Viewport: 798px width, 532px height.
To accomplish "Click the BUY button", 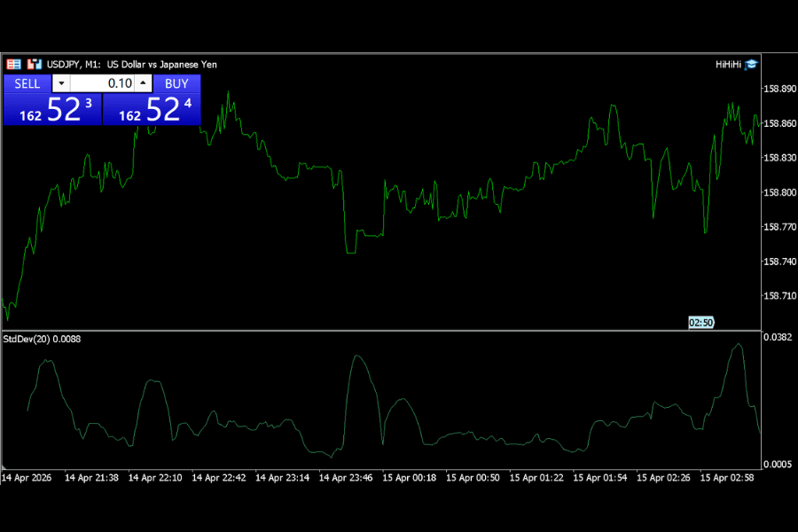I will (x=176, y=83).
